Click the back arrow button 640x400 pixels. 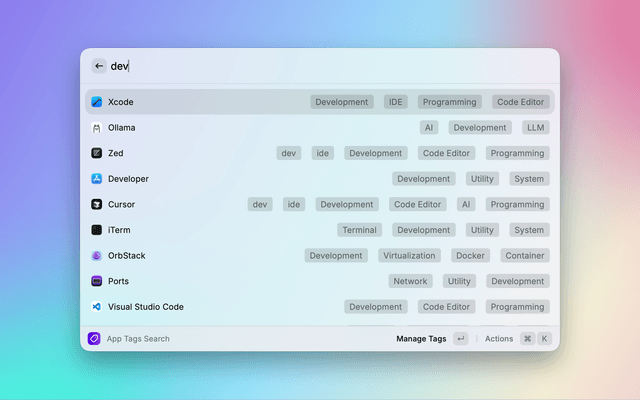tap(99, 66)
